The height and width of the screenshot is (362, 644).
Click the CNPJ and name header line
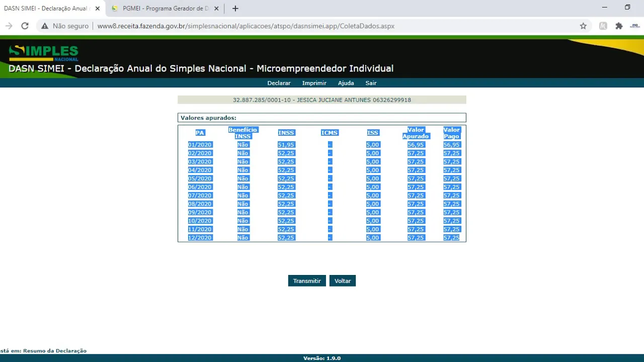[322, 100]
